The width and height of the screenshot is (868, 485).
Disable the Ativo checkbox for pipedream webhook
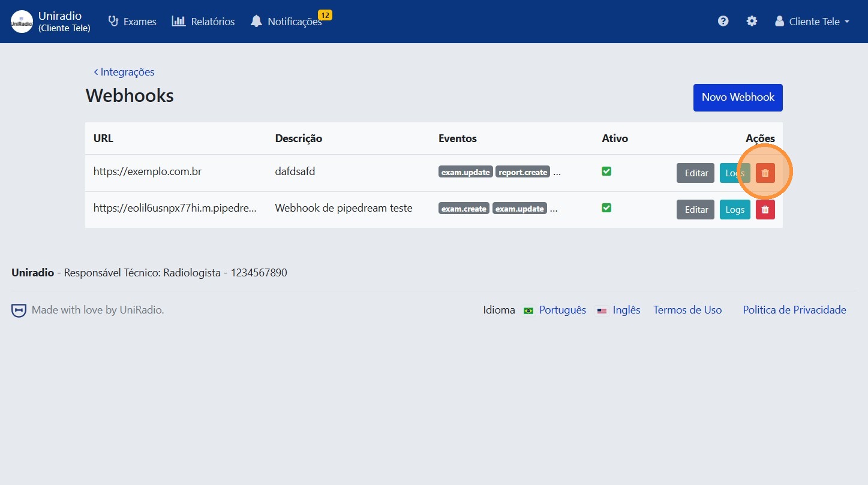606,207
